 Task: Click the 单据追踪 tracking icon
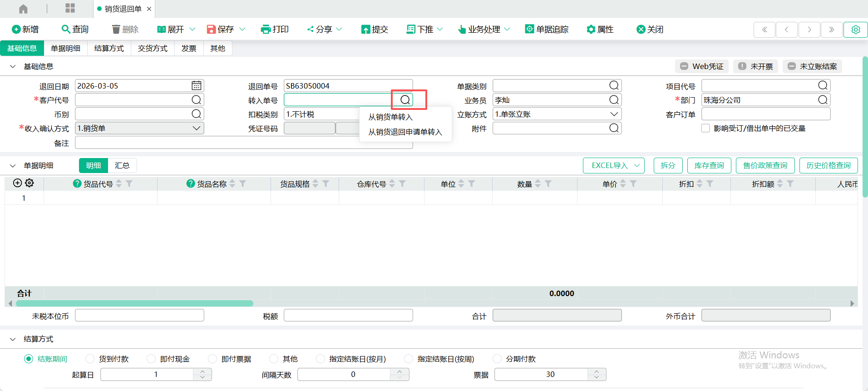(x=529, y=29)
